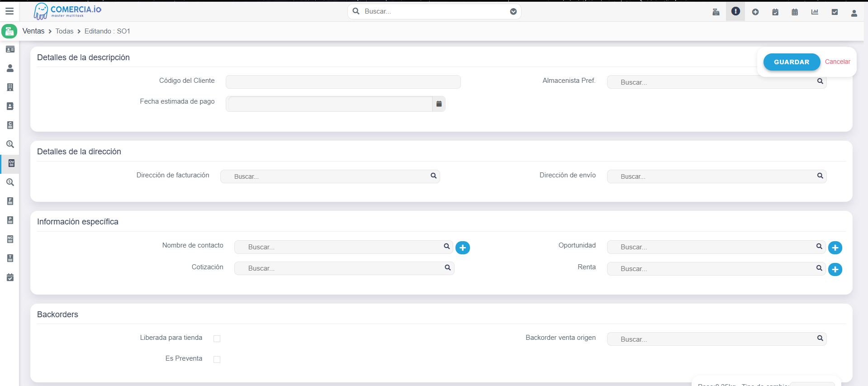The image size is (868, 386).
Task: Open the building icon in sidebar
Action: point(10,87)
